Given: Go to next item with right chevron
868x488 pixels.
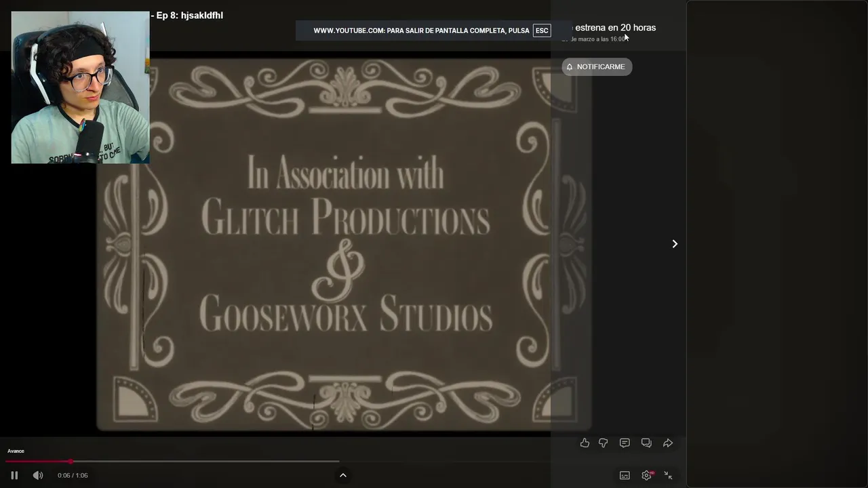Looking at the screenshot, I should point(675,243).
